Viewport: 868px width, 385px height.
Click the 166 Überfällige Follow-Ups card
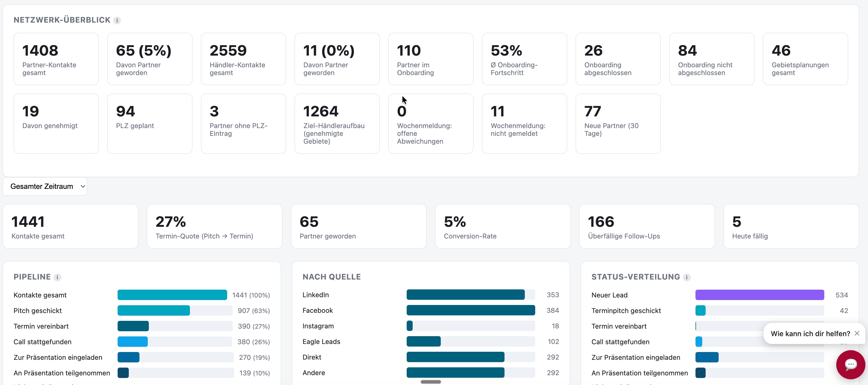[x=647, y=226]
